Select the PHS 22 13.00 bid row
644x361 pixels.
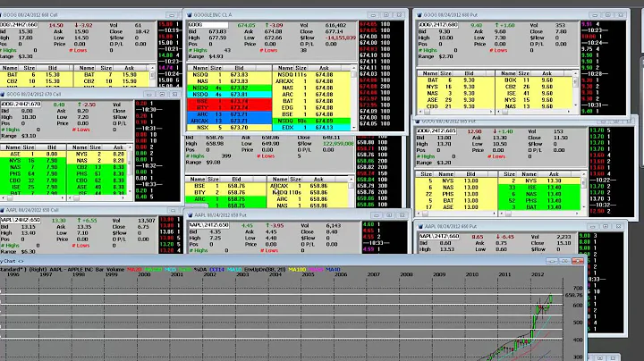(455, 194)
